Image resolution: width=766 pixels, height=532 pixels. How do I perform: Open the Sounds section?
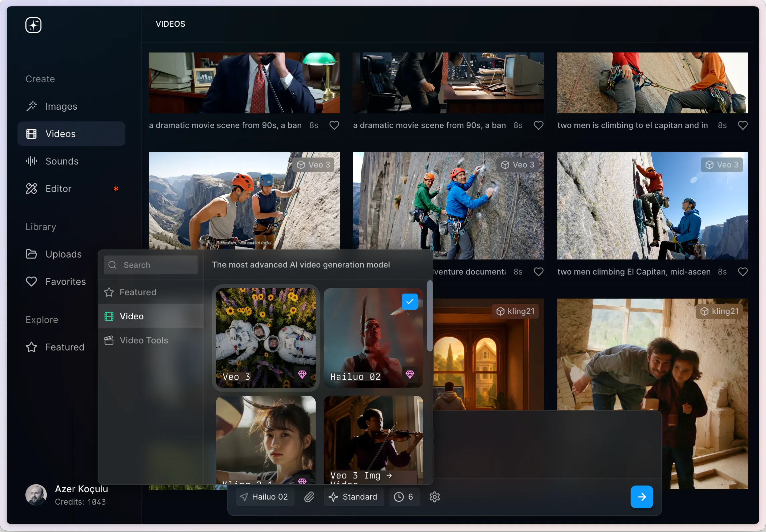coord(71,161)
